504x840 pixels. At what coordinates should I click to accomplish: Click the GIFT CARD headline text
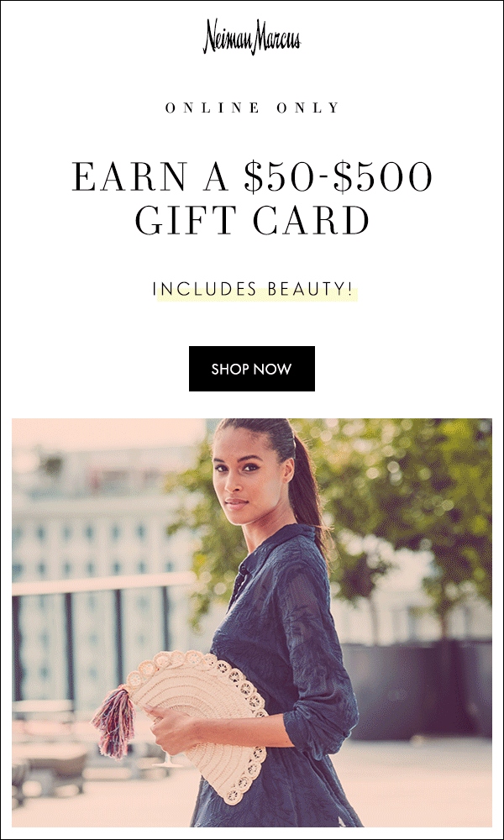point(252,219)
